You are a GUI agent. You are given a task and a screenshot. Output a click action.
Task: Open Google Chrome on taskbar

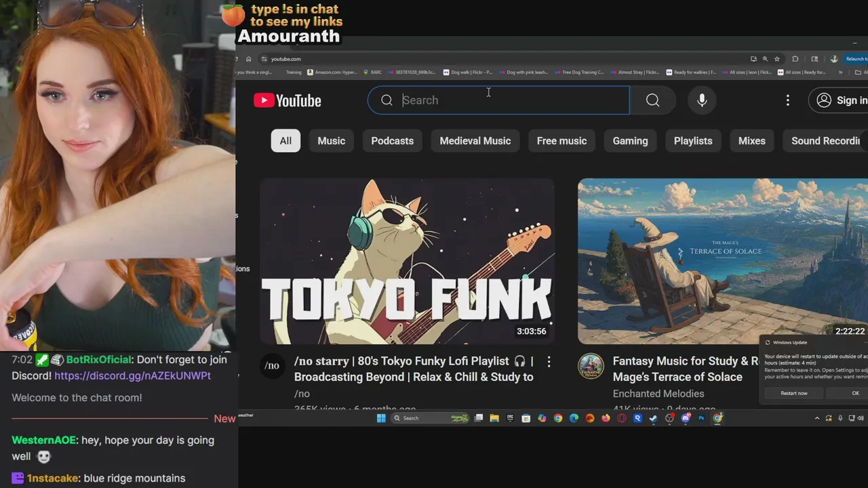pos(558,418)
